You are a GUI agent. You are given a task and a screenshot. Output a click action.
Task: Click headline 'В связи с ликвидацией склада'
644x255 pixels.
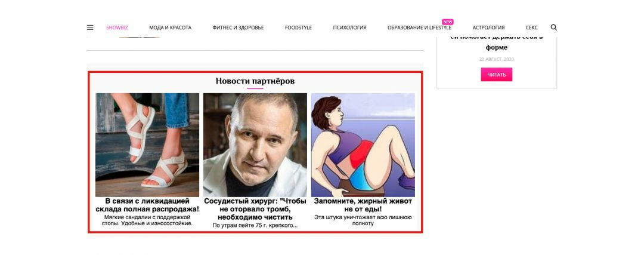pos(147,205)
